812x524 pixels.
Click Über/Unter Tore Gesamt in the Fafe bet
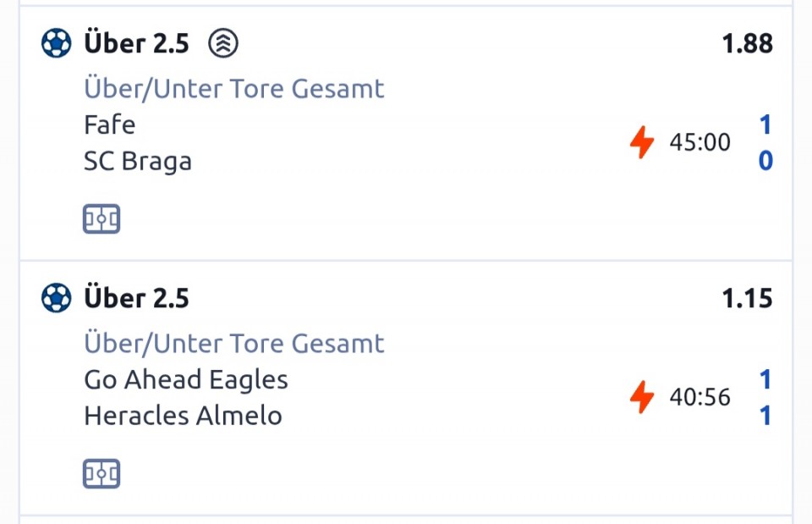coord(234,89)
